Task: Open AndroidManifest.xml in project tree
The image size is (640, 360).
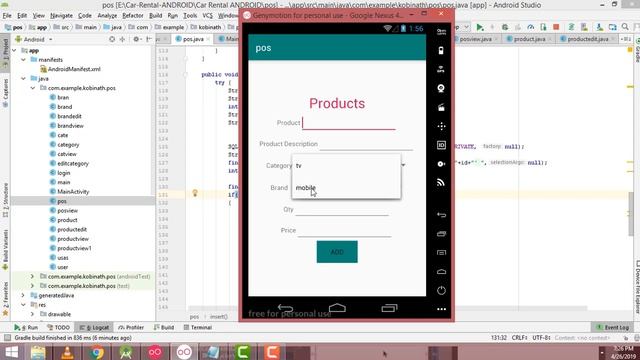Action: point(74,69)
